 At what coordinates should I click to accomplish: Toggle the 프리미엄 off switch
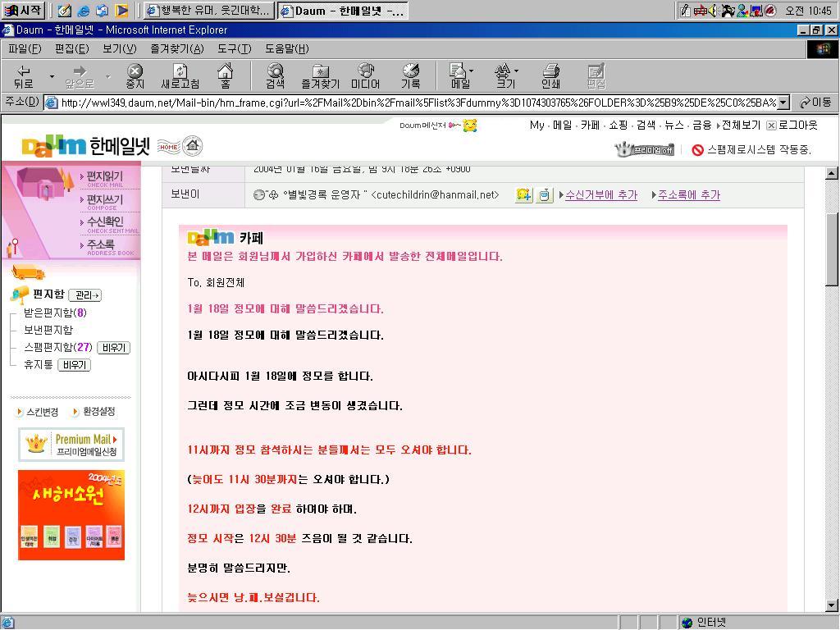click(x=645, y=149)
